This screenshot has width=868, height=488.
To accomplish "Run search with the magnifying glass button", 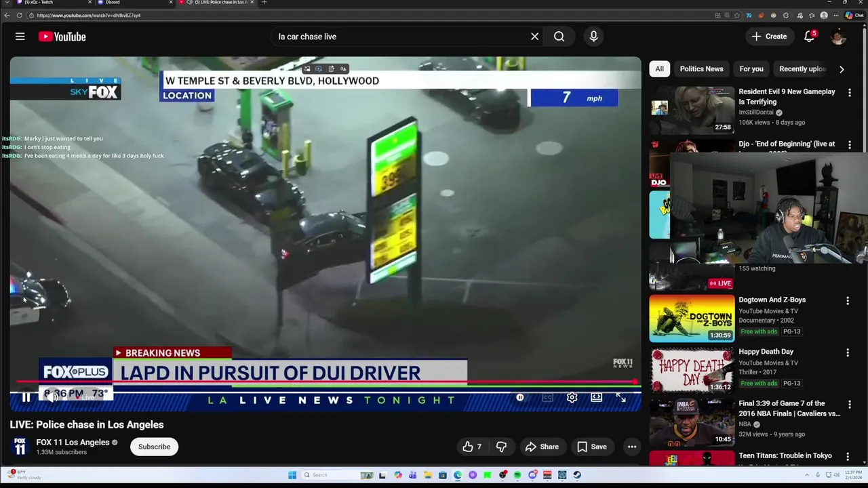I will pos(559,37).
